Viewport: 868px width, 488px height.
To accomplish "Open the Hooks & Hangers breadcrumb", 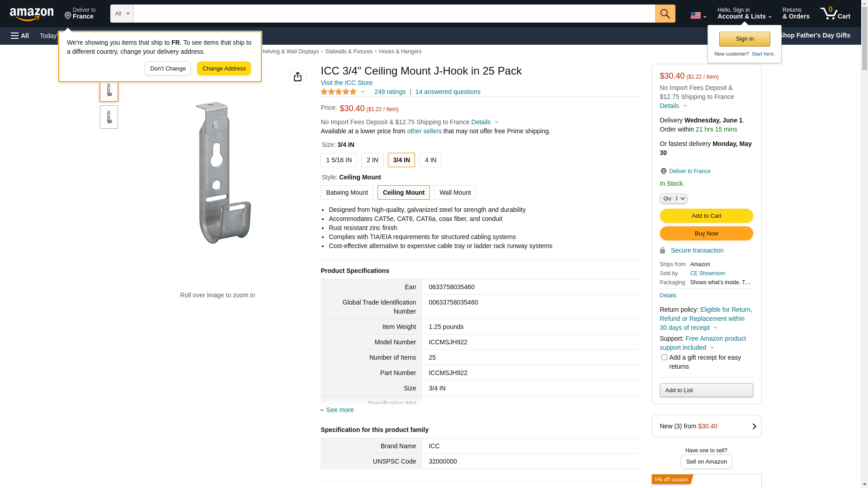I will (x=400, y=52).
